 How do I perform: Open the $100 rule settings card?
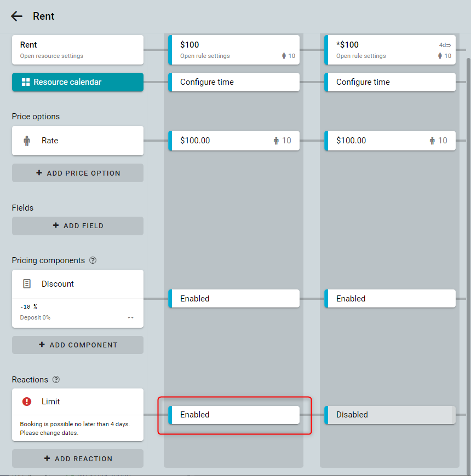(234, 49)
